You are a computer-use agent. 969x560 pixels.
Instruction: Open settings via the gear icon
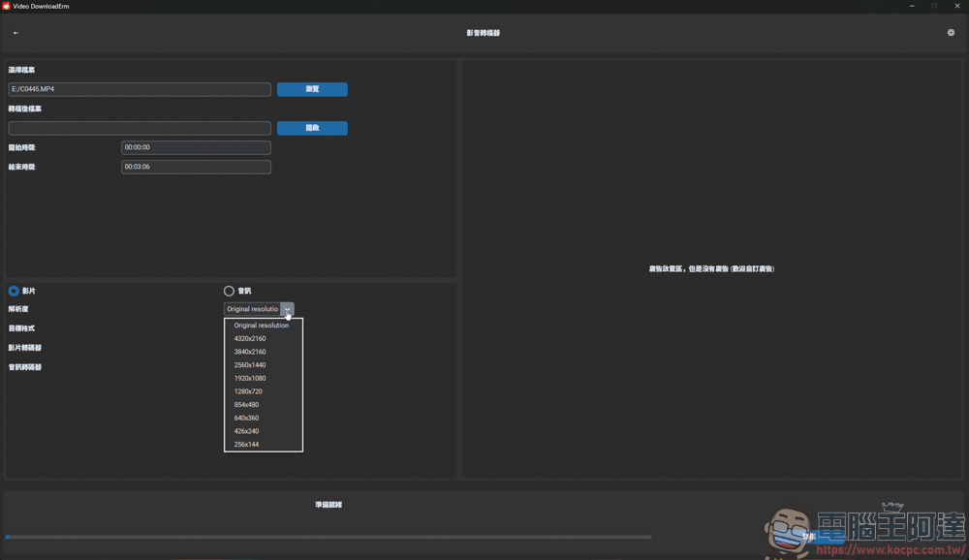pos(951,33)
